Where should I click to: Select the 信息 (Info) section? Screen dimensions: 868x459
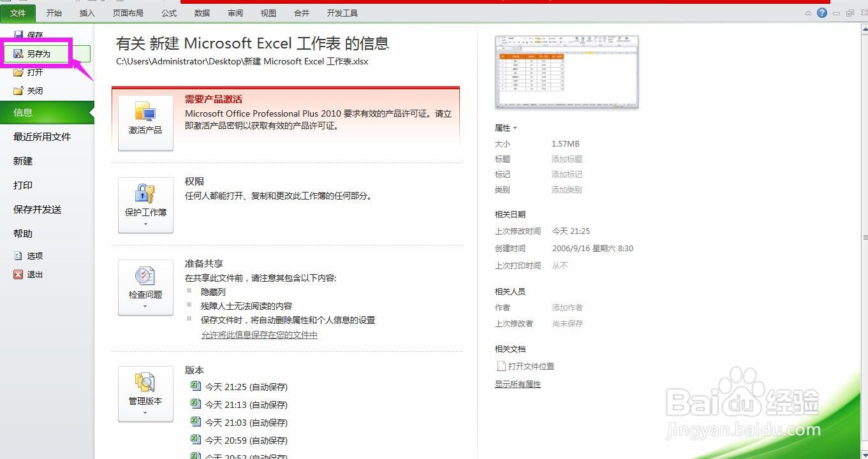pos(47,112)
